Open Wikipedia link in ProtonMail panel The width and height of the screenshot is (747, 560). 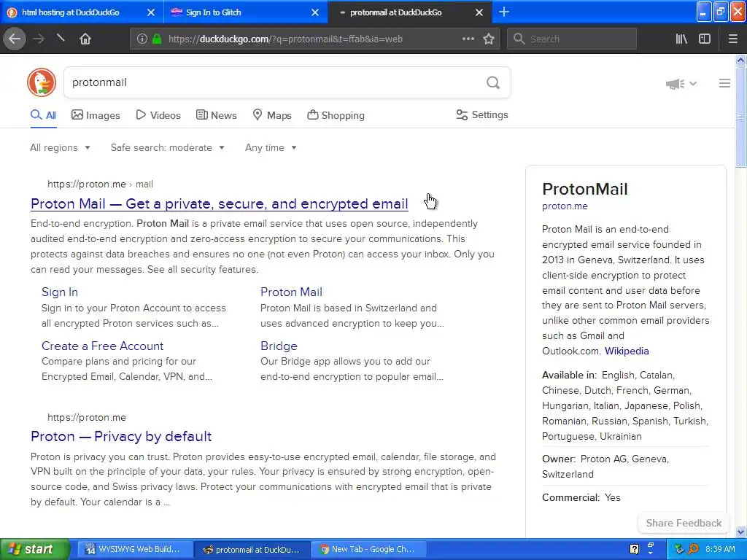pos(627,351)
